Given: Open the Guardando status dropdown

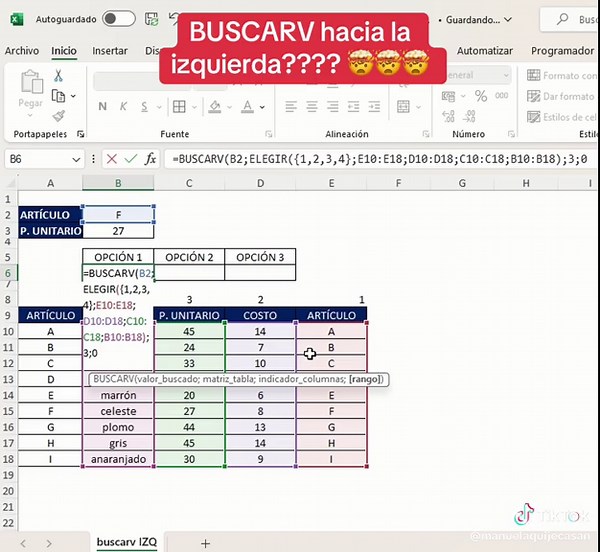Looking at the screenshot, I should [x=508, y=20].
